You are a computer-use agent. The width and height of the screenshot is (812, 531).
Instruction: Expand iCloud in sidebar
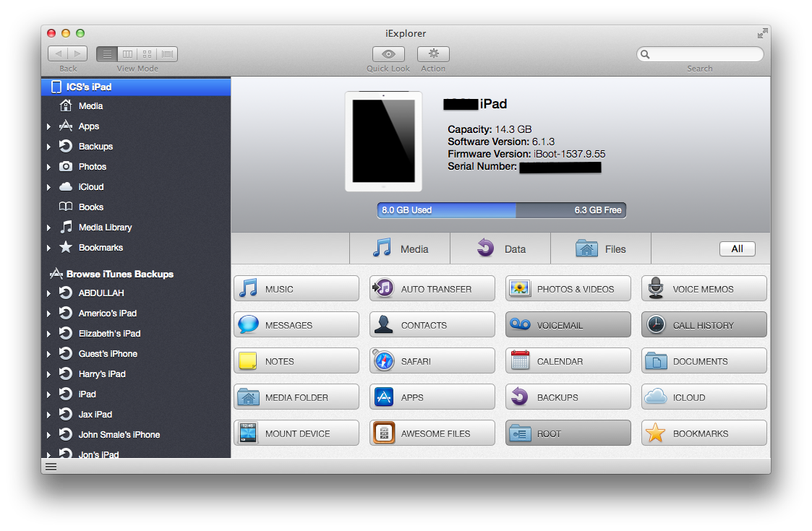coord(48,187)
